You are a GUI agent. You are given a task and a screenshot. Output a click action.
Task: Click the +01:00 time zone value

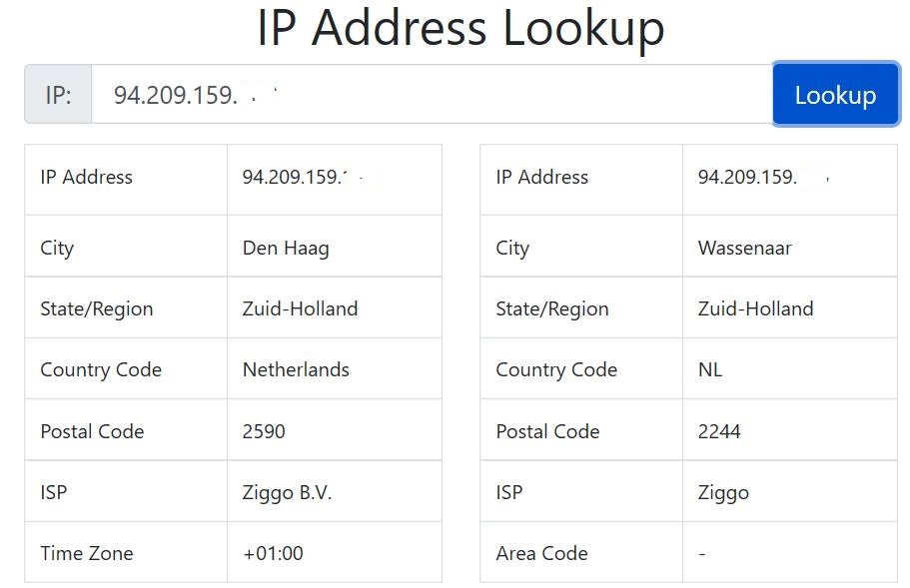pos(273,553)
